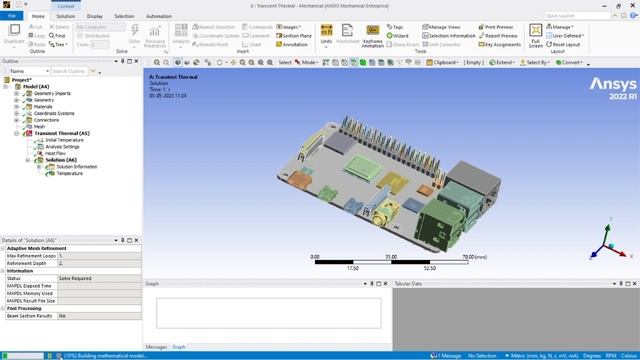Image resolution: width=640 pixels, height=360 pixels.
Task: Click the pan arrows icon in graphics toolbar
Action: (x=233, y=62)
